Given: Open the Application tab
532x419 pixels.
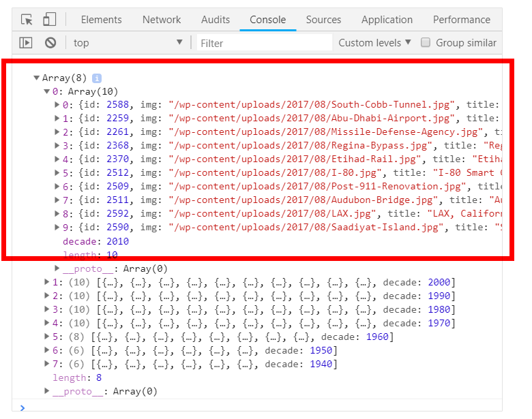Looking at the screenshot, I should point(387,20).
